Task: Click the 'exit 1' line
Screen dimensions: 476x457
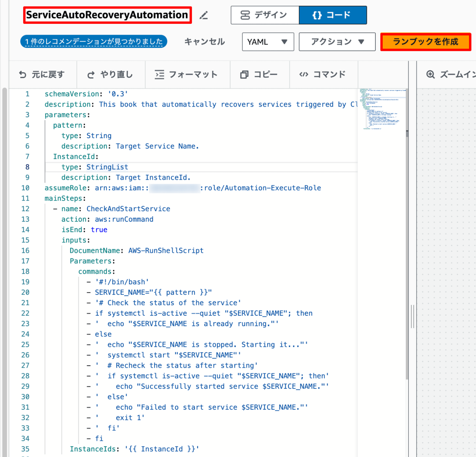Action: click(x=116, y=418)
